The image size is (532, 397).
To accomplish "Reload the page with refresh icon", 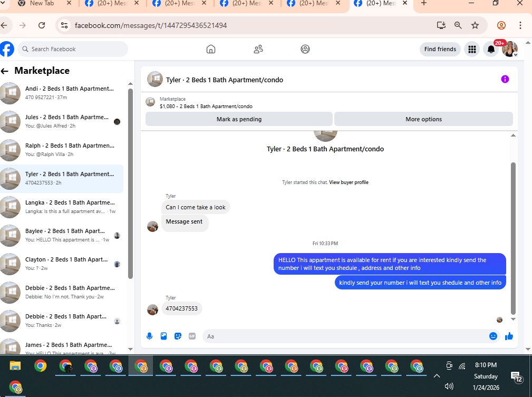I will (42, 25).
